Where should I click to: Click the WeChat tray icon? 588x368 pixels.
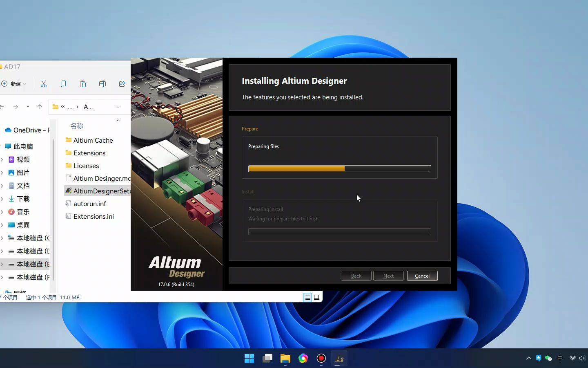548,358
